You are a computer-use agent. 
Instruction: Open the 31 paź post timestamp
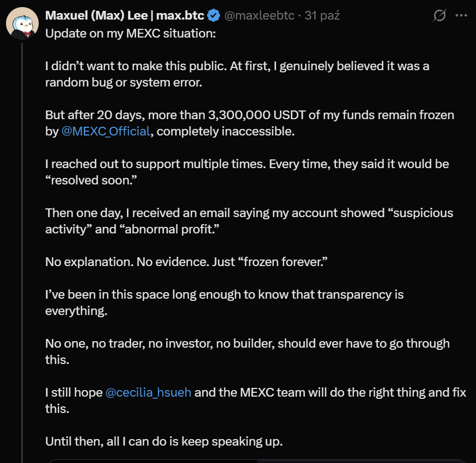pos(322,16)
